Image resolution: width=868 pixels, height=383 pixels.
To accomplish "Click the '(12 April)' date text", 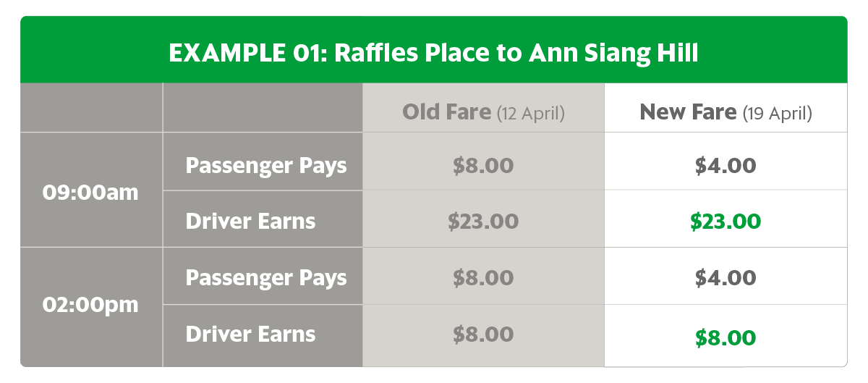I will 530,113.
